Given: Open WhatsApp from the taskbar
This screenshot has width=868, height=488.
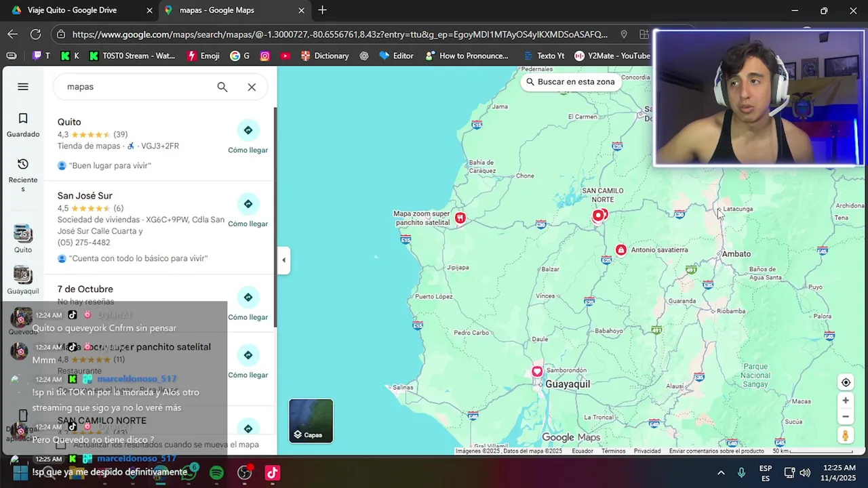Looking at the screenshot, I should 189,472.
